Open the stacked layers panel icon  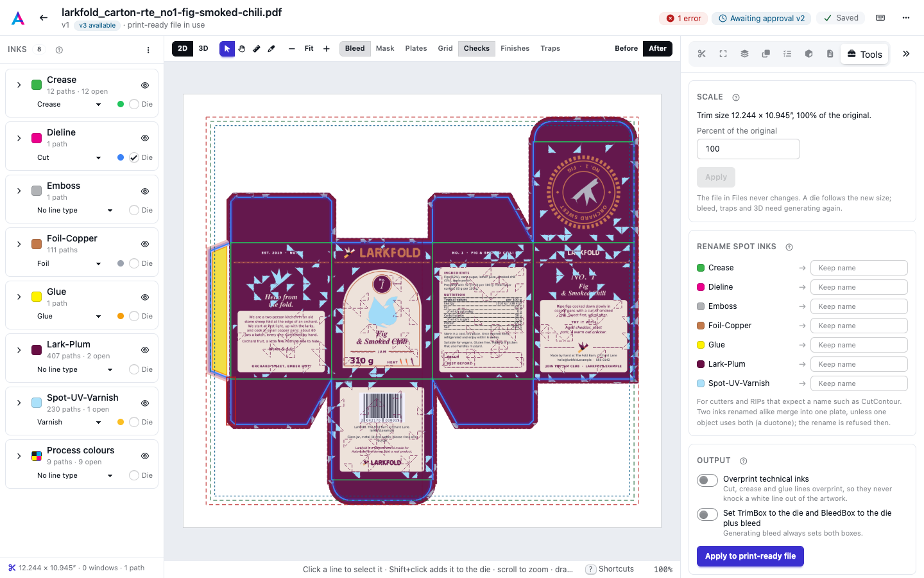tap(744, 54)
